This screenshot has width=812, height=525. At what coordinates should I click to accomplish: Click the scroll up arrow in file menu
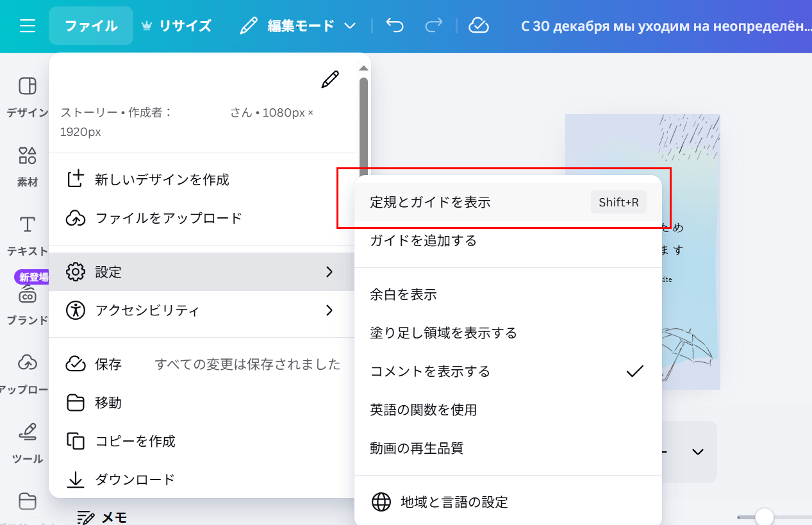pos(363,68)
